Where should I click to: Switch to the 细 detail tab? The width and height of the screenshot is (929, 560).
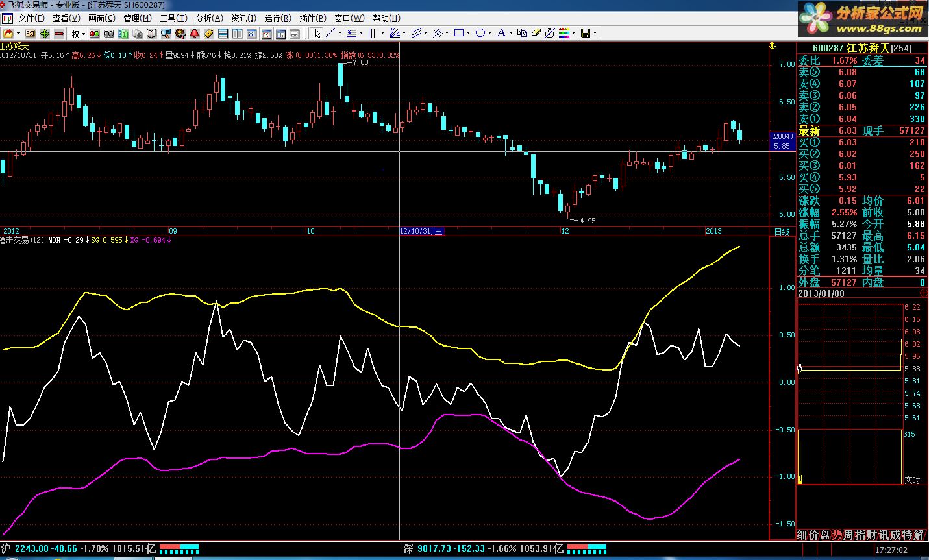coord(802,535)
